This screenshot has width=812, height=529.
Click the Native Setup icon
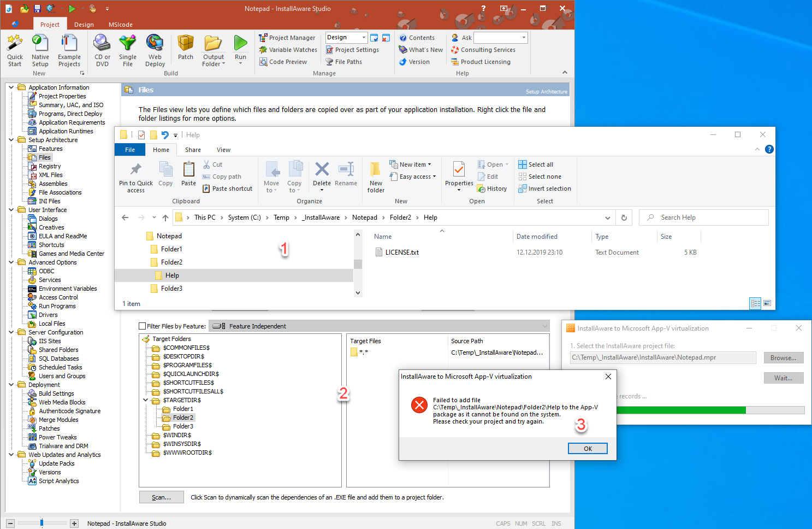pyautogui.click(x=40, y=50)
